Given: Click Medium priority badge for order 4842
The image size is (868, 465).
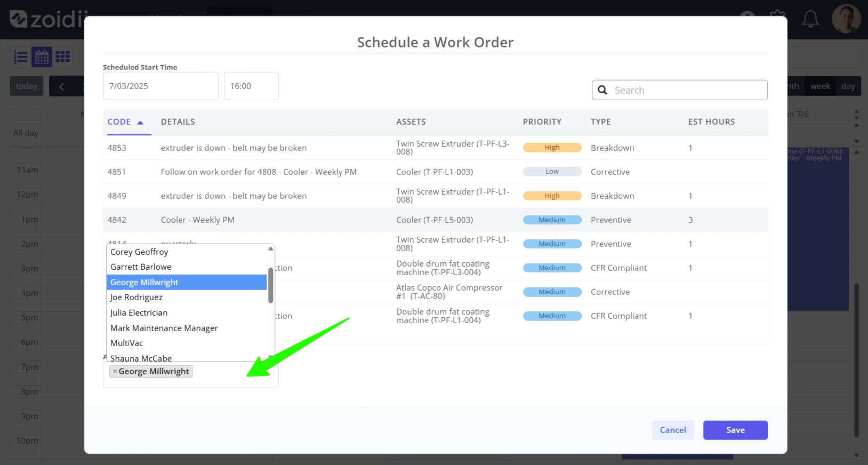Looking at the screenshot, I should point(552,220).
